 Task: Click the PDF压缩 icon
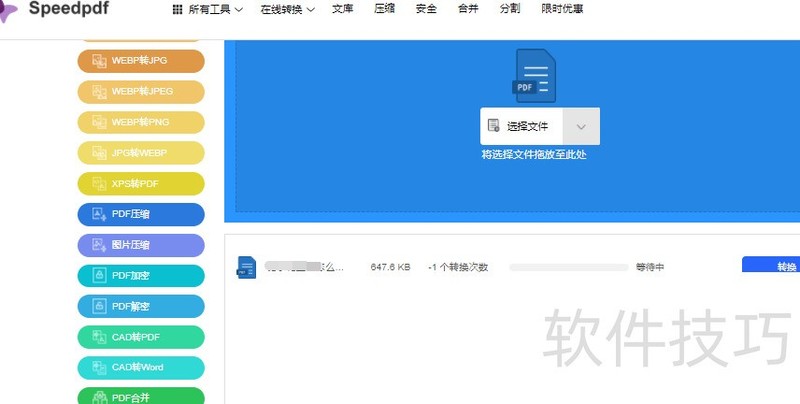[x=99, y=214]
